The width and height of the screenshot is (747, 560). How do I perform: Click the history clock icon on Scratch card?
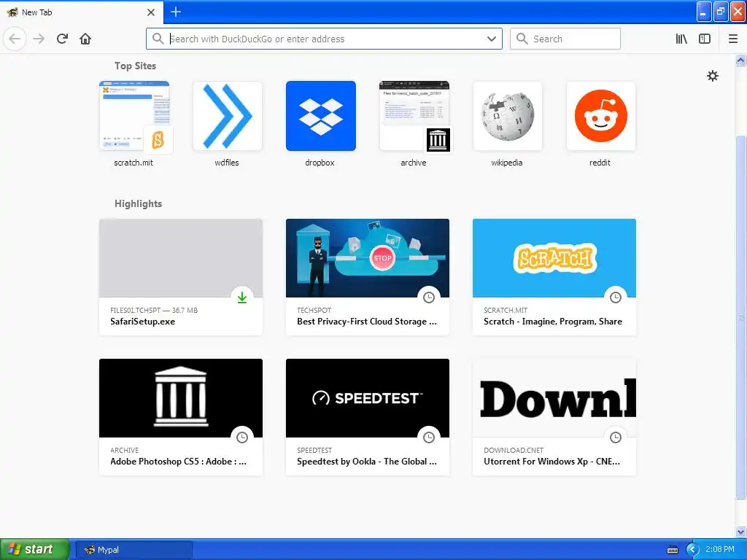click(616, 297)
